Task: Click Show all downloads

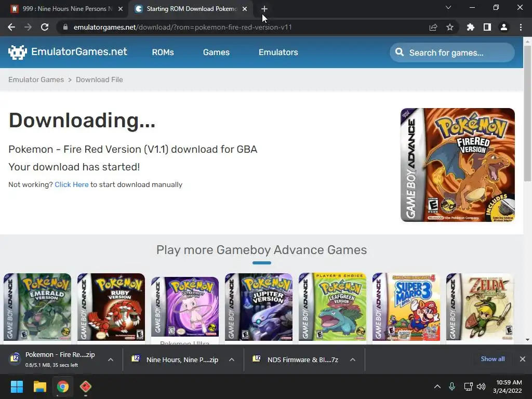Action: [493, 359]
